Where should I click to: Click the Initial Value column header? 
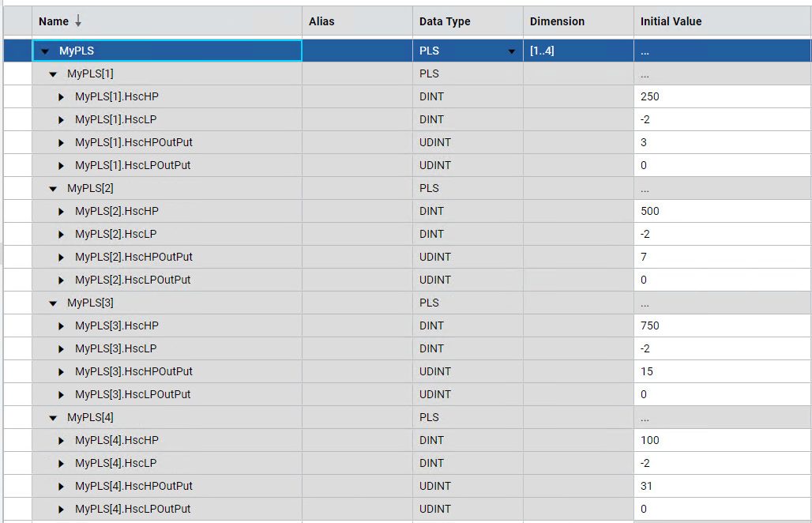(671, 21)
